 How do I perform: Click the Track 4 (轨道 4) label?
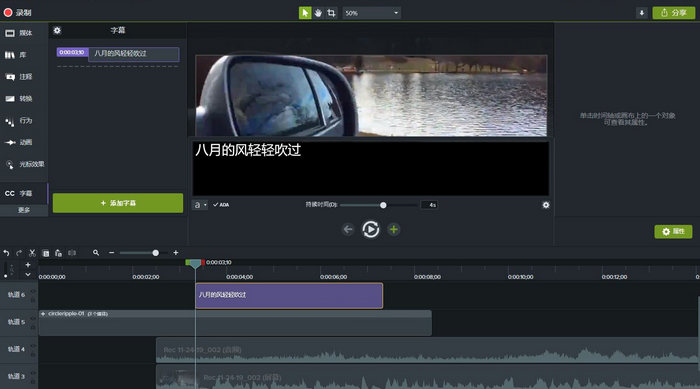17,349
